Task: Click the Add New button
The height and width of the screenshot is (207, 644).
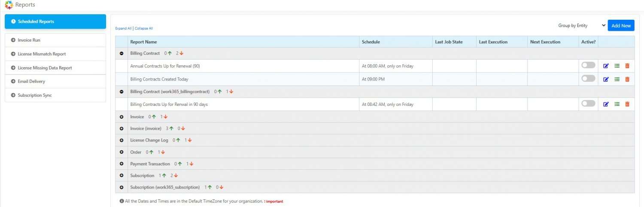Action: [621, 26]
